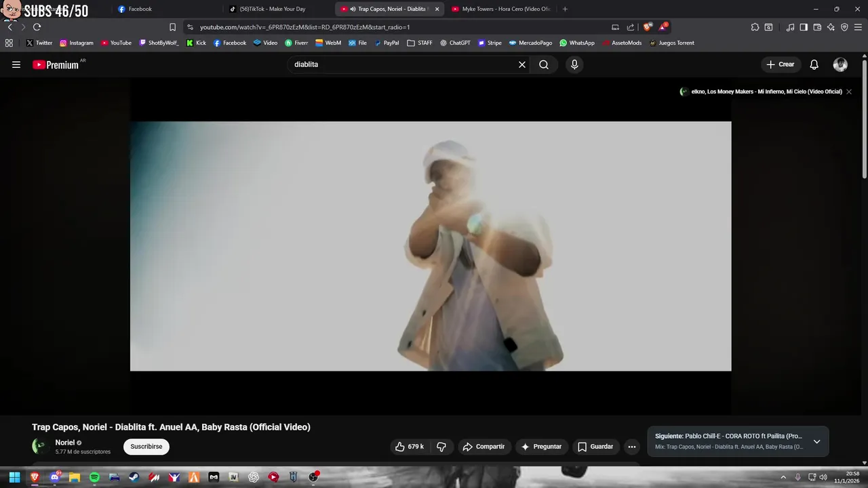Open the account avatar menu

[x=840, y=64]
